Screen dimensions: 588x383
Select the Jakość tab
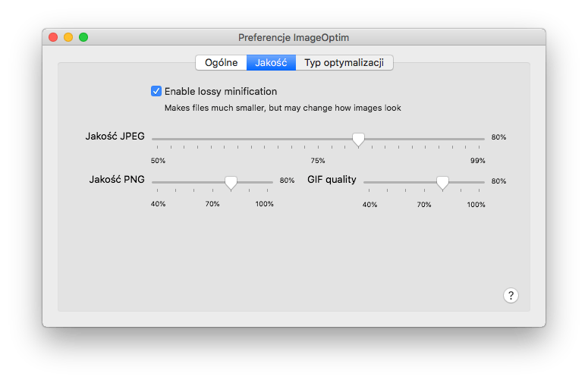coord(271,63)
